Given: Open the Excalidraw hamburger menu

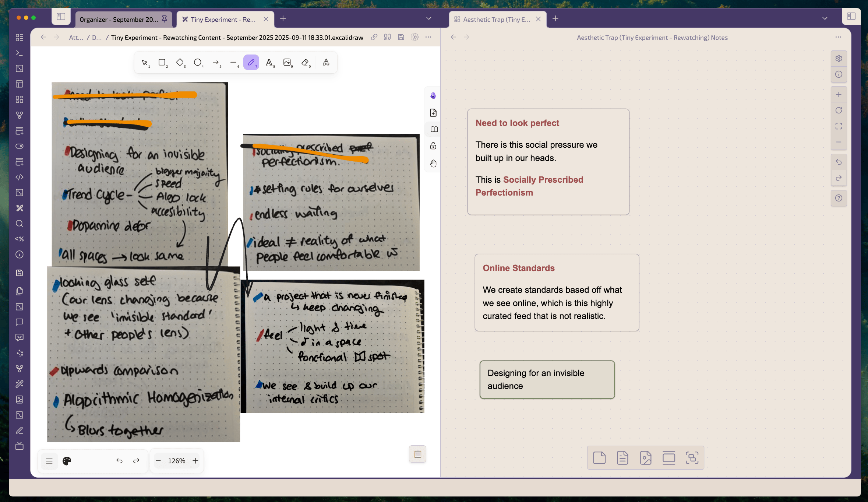Looking at the screenshot, I should pyautogui.click(x=49, y=461).
